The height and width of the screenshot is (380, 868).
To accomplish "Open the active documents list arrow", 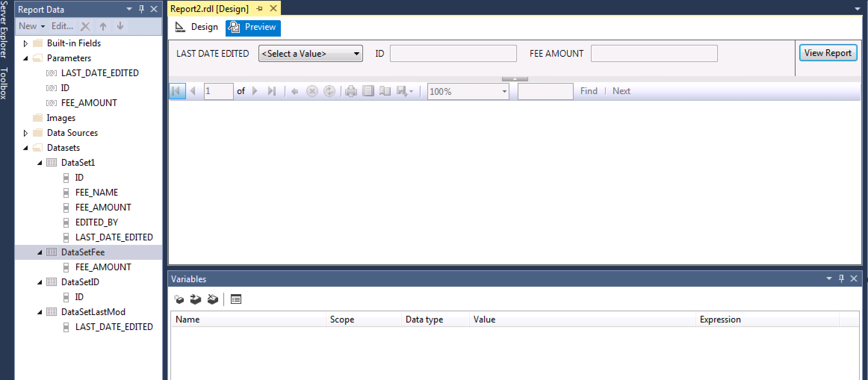I will coord(858,9).
